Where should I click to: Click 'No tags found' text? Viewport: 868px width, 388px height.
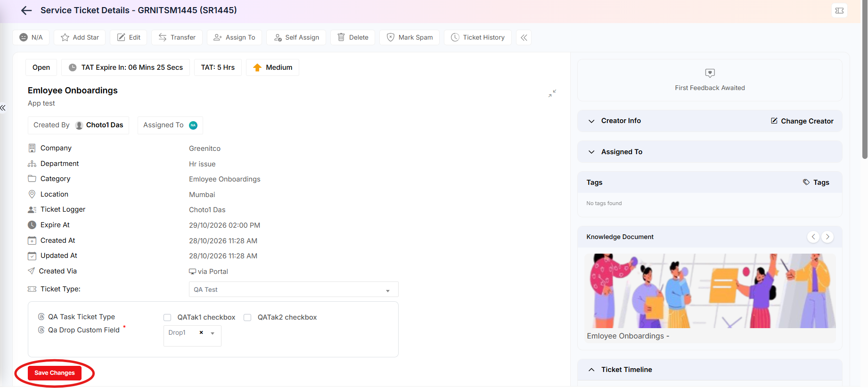pos(604,203)
